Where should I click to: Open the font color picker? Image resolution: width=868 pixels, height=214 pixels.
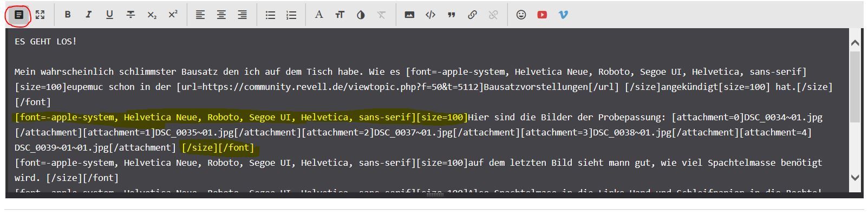click(361, 15)
